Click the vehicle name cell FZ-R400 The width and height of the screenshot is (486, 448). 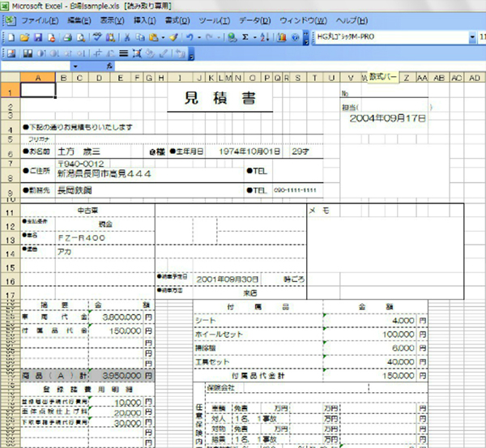click(x=105, y=238)
